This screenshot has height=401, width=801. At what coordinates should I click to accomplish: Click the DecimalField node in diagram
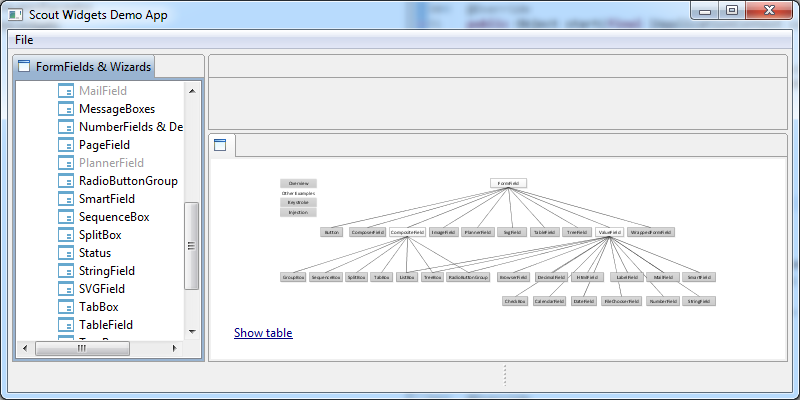pos(552,277)
